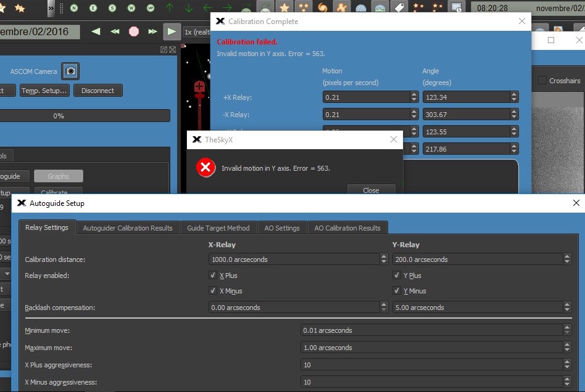585x392 pixels.
Task: Stop time flow with the pink octagon
Action: tap(134, 31)
